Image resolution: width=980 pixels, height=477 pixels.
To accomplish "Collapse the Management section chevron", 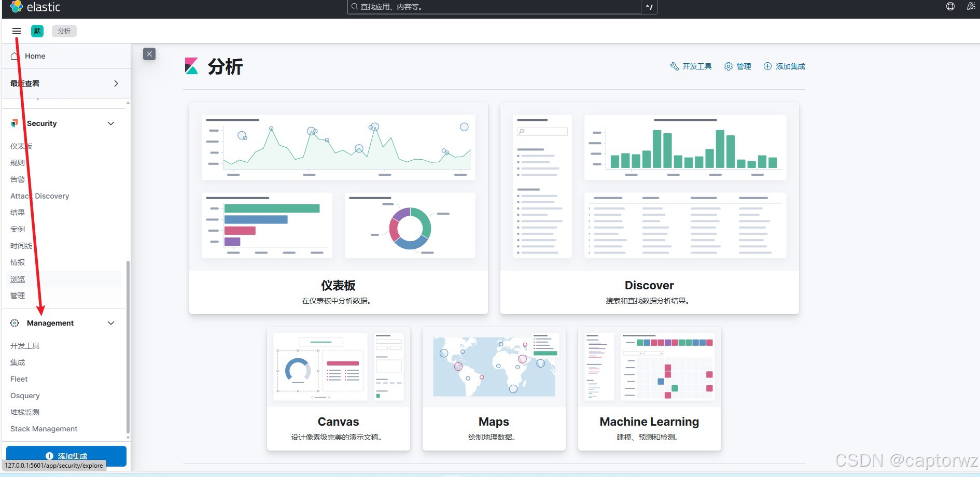I will tap(111, 323).
